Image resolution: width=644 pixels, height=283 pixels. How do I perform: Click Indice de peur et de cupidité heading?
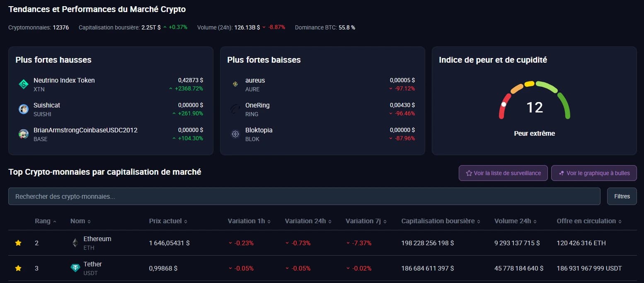tap(493, 60)
